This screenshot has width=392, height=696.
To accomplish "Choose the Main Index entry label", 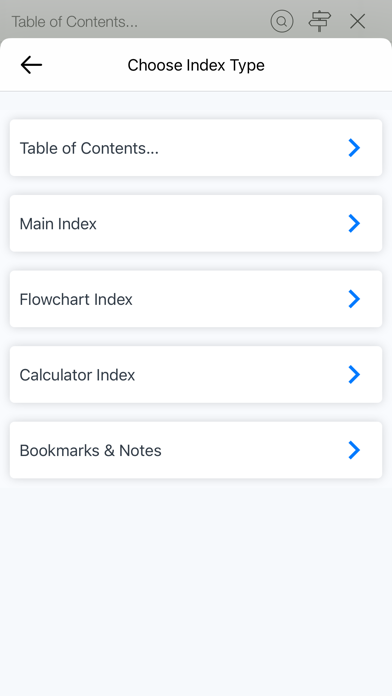I will 58,224.
